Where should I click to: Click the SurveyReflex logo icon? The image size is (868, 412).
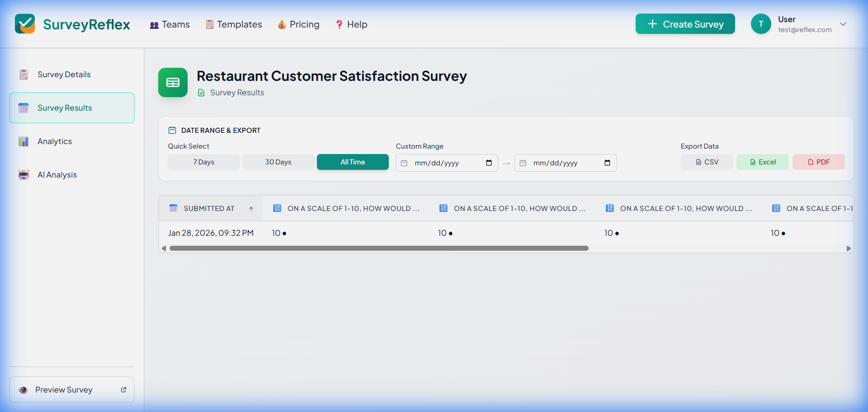pyautogui.click(x=25, y=24)
